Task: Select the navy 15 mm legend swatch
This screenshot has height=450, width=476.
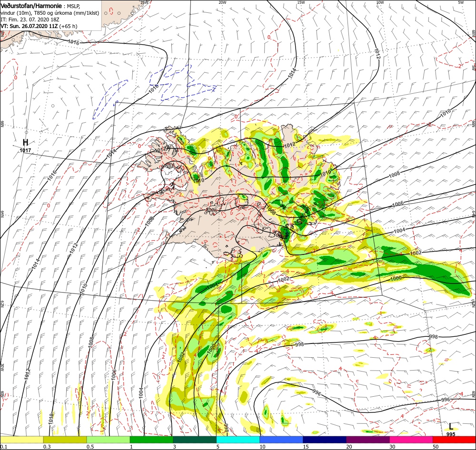Action: (x=325, y=440)
